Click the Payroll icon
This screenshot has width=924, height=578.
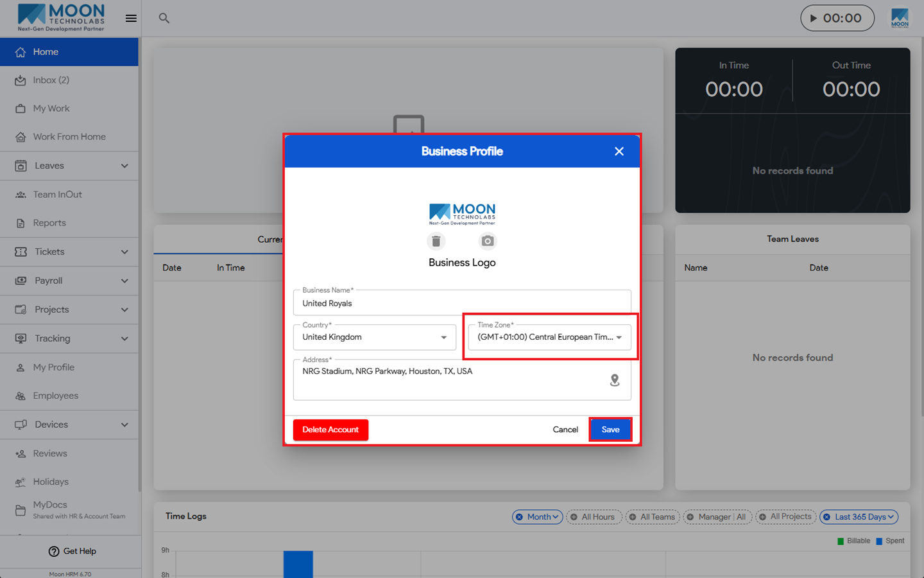tap(21, 281)
